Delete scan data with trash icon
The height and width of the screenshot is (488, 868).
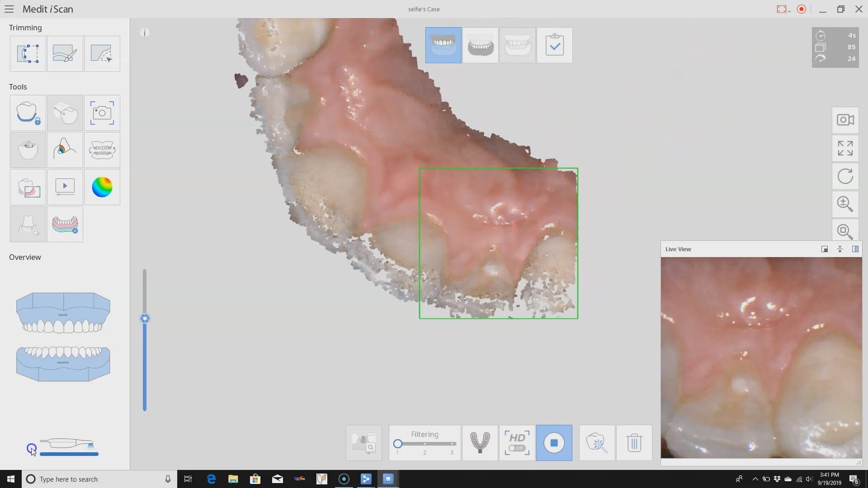pyautogui.click(x=634, y=443)
